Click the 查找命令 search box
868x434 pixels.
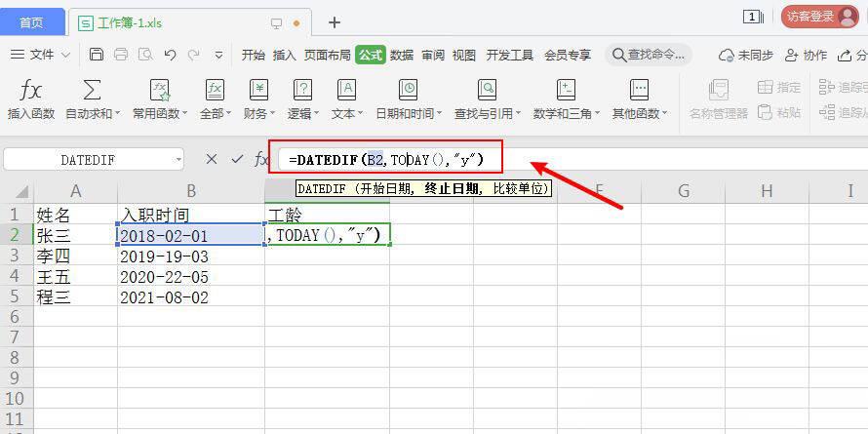pos(649,55)
